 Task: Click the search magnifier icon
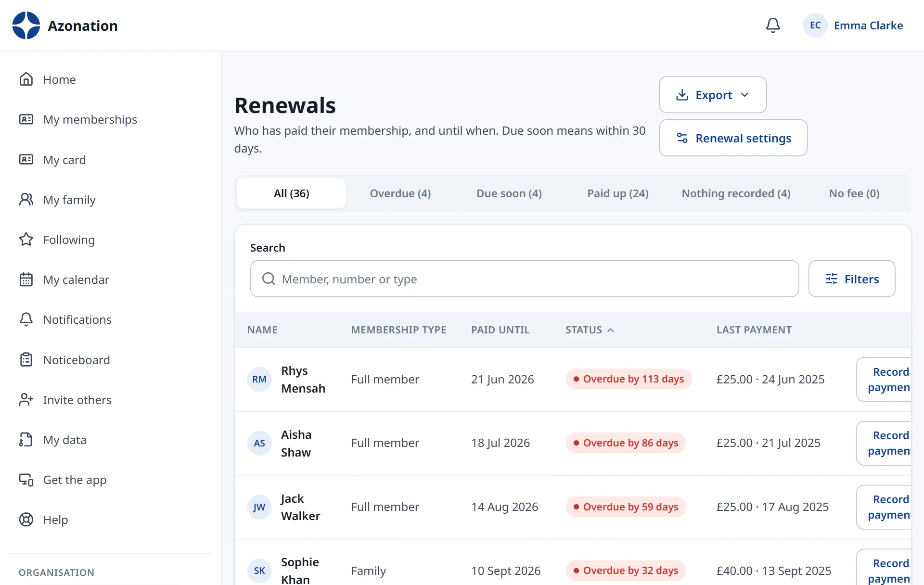click(x=269, y=279)
